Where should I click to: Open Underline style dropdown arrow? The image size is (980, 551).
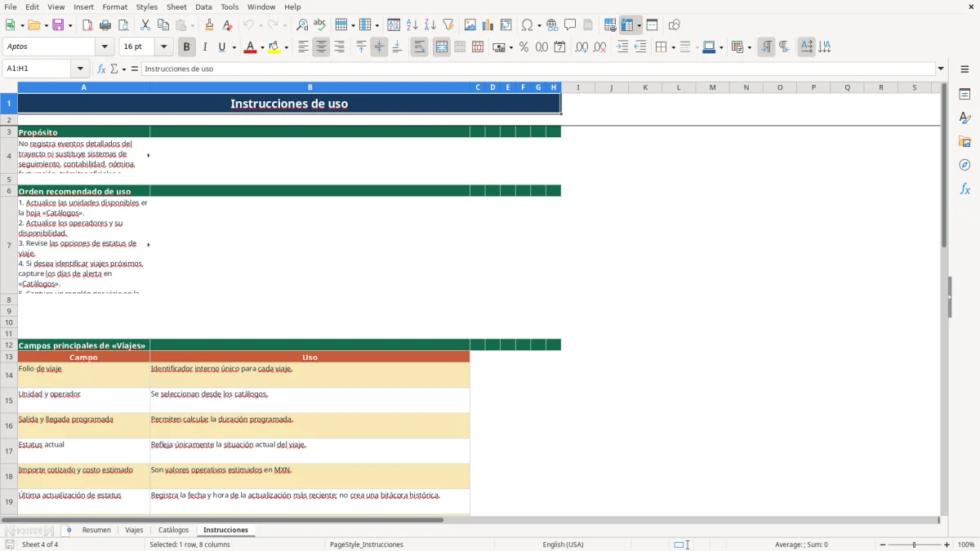(x=234, y=47)
